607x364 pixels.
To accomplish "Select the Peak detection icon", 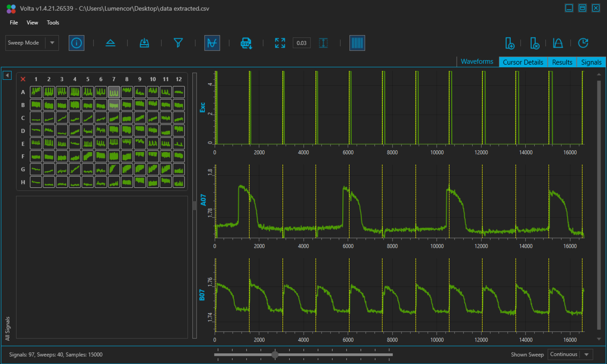I will pyautogui.click(x=557, y=43).
